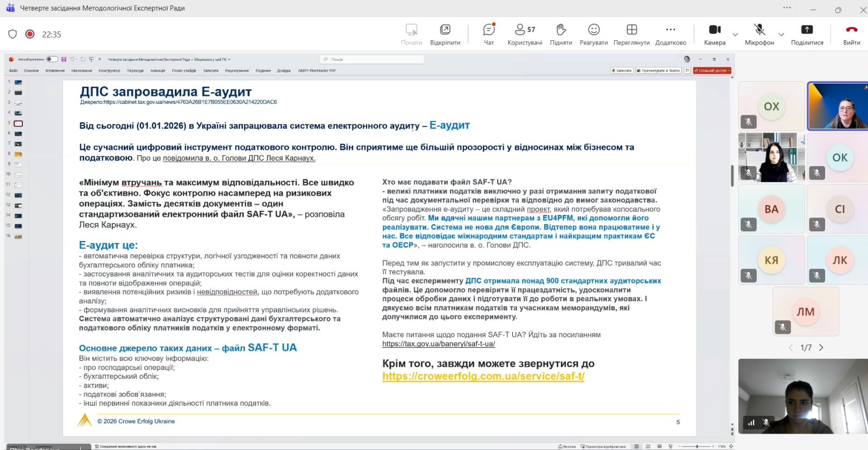This screenshot has width=868, height=450.
Task: Open the cabinet.tax.gov.ua source link
Action: (190, 102)
